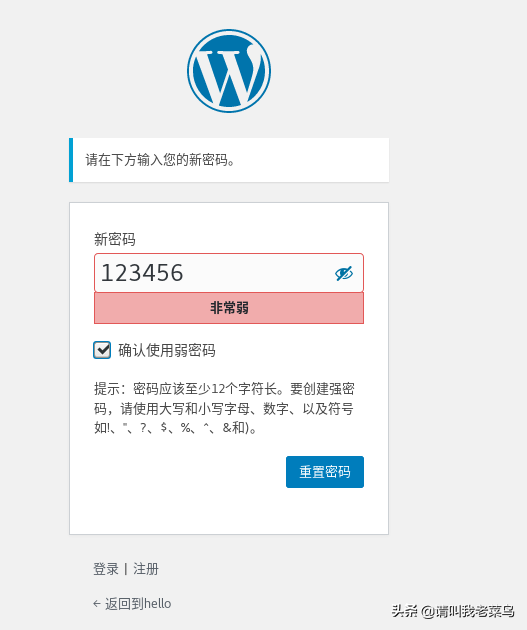Open the 登录 link
The image size is (527, 630).
(106, 569)
